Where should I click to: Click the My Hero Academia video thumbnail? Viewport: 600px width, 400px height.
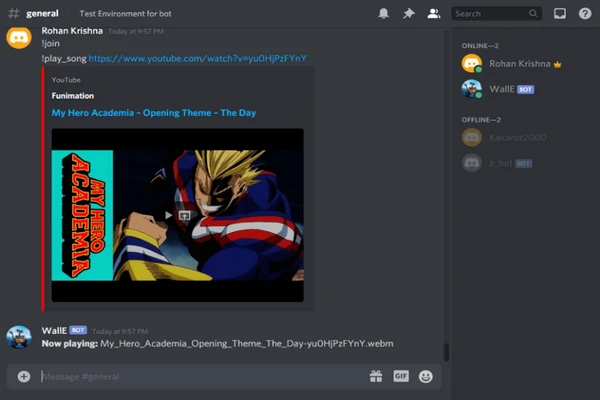(x=178, y=215)
